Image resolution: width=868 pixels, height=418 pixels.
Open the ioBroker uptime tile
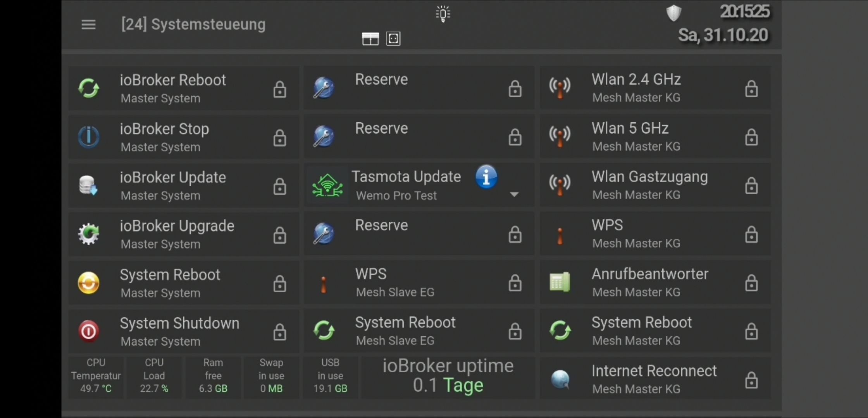[x=448, y=376]
